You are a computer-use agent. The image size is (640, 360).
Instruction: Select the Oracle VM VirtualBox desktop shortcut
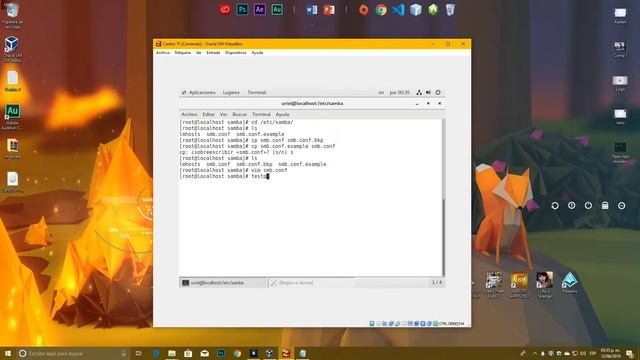(12, 49)
